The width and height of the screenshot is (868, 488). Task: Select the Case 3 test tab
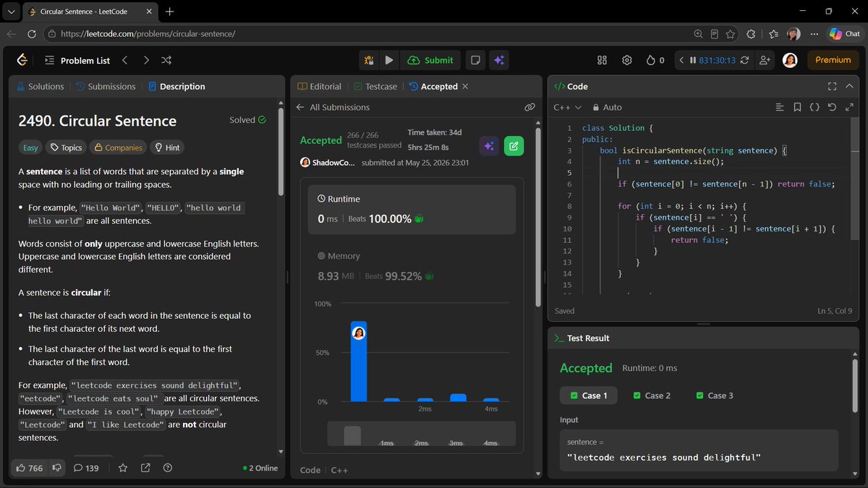point(714,395)
